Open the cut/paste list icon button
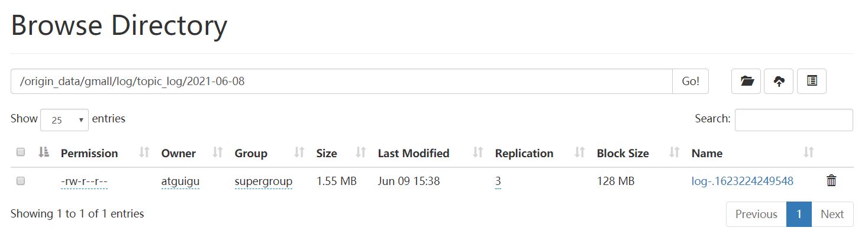This screenshot has width=868, height=237. [812, 82]
